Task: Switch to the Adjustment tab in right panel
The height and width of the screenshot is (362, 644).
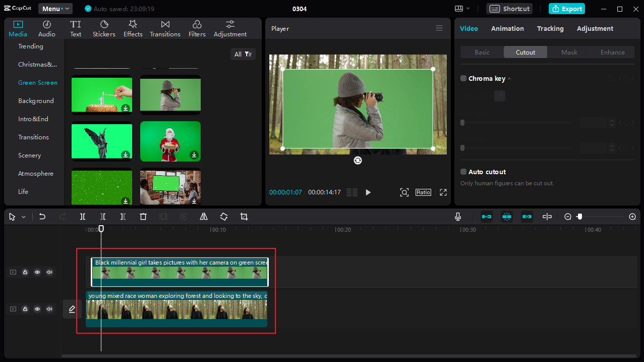Action: tap(595, 28)
